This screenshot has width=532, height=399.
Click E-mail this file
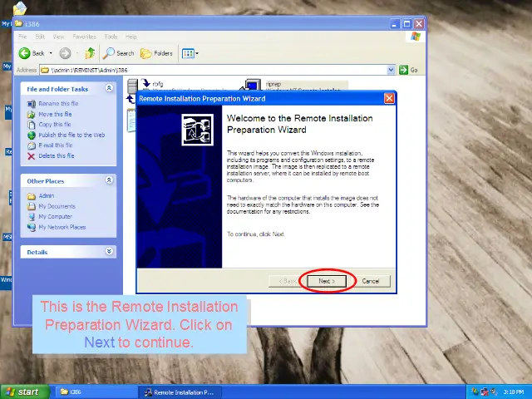coord(56,145)
